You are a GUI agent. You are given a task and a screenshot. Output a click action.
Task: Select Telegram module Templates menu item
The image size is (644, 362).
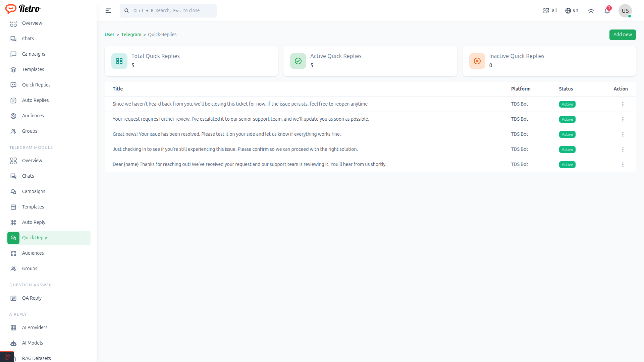point(33,207)
